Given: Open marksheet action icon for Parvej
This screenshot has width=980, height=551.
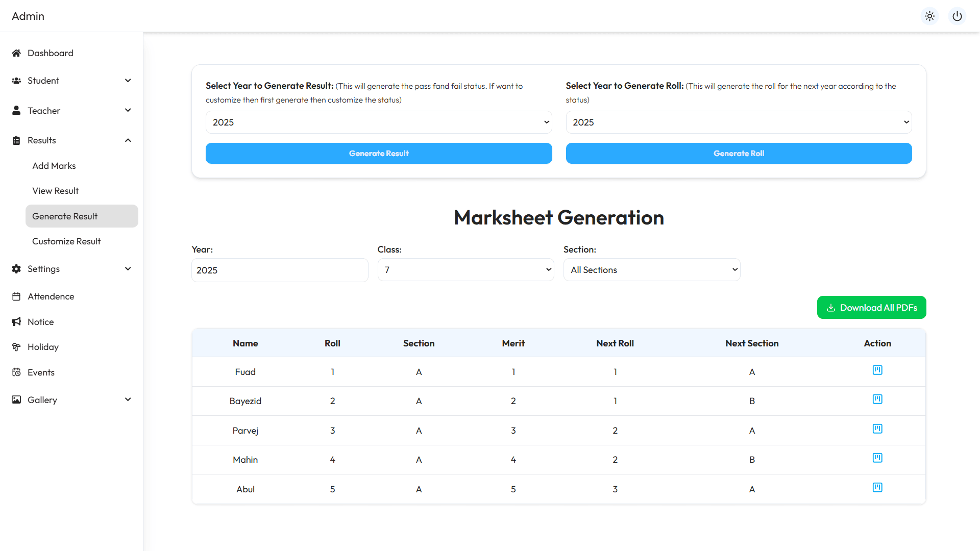Looking at the screenshot, I should [877, 429].
